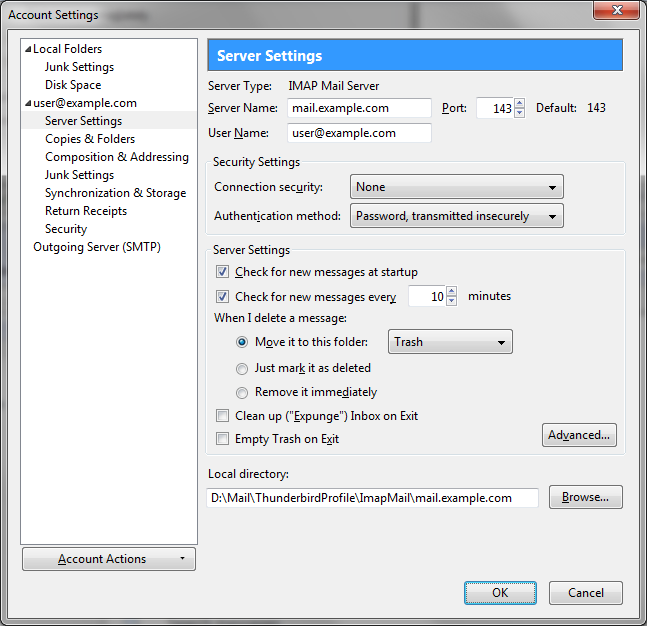The width and height of the screenshot is (647, 626).
Task: Open the Connection security dropdown
Action: point(457,187)
